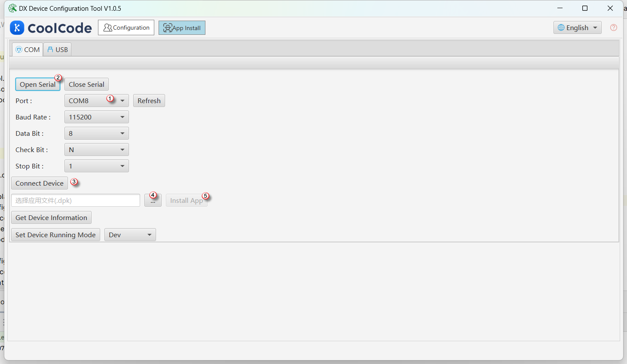This screenshot has height=364, width=627.
Task: Click the DX Device Configuration Tool title icon
Action: click(x=12, y=8)
